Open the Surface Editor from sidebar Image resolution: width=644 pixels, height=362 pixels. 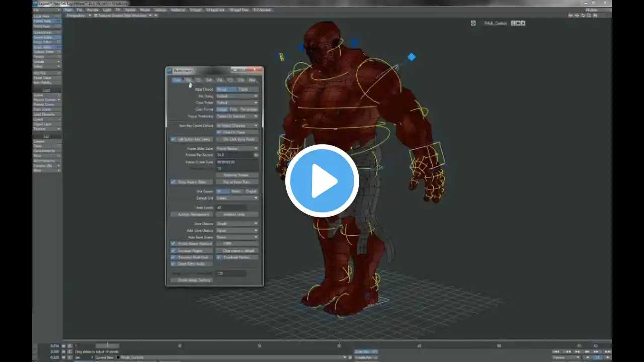47,52
